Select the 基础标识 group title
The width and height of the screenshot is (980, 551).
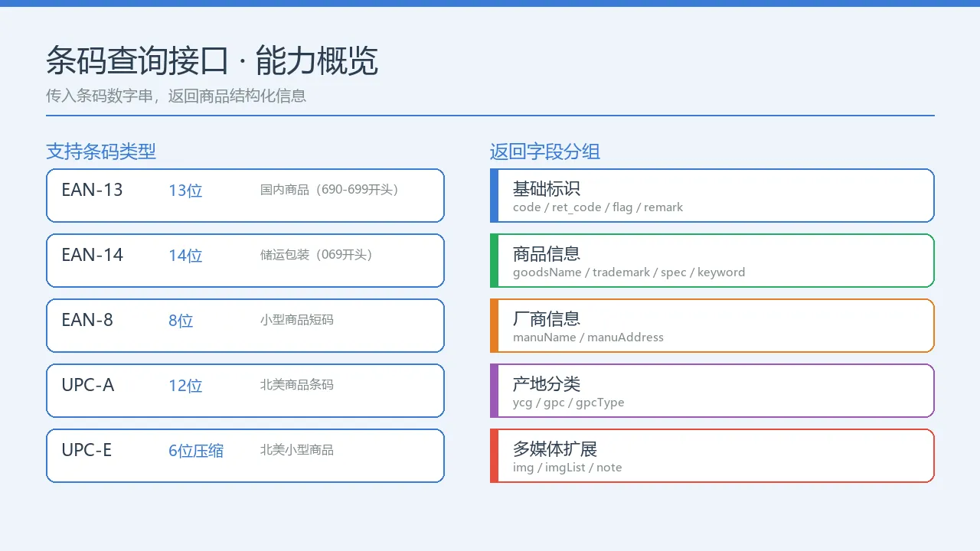click(x=547, y=188)
